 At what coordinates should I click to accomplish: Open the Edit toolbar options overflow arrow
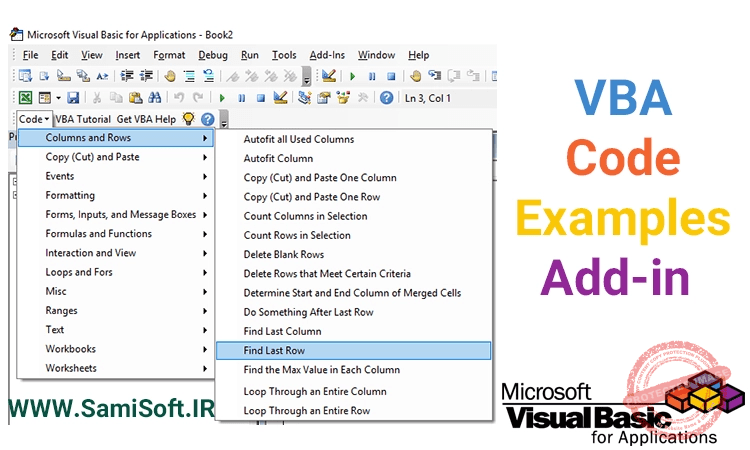click(306, 77)
